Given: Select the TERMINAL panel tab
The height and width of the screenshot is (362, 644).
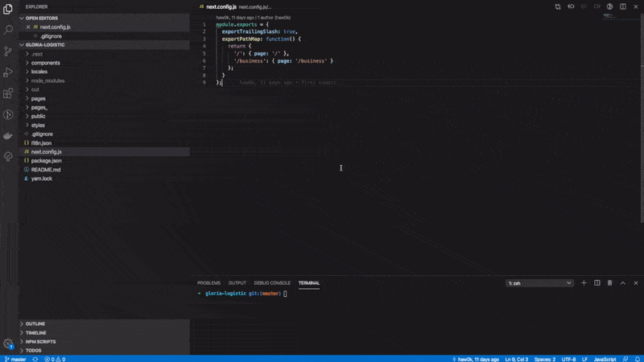Looking at the screenshot, I should point(309,283).
